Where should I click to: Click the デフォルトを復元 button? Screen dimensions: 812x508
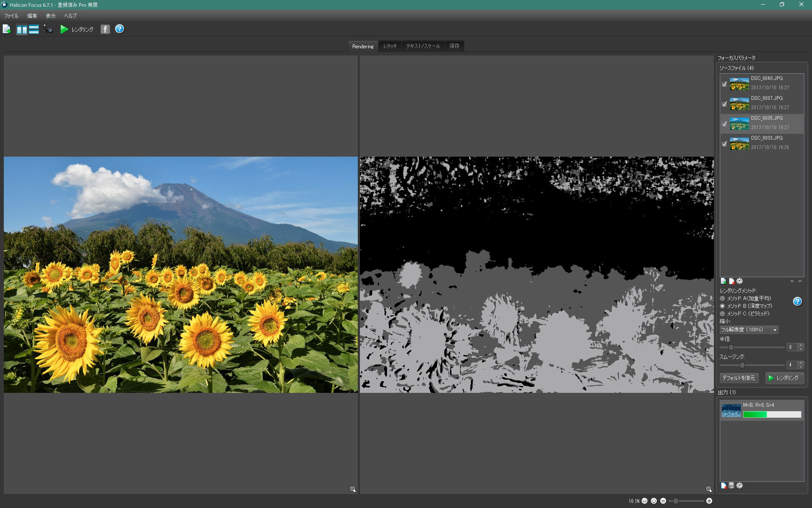[x=738, y=378]
